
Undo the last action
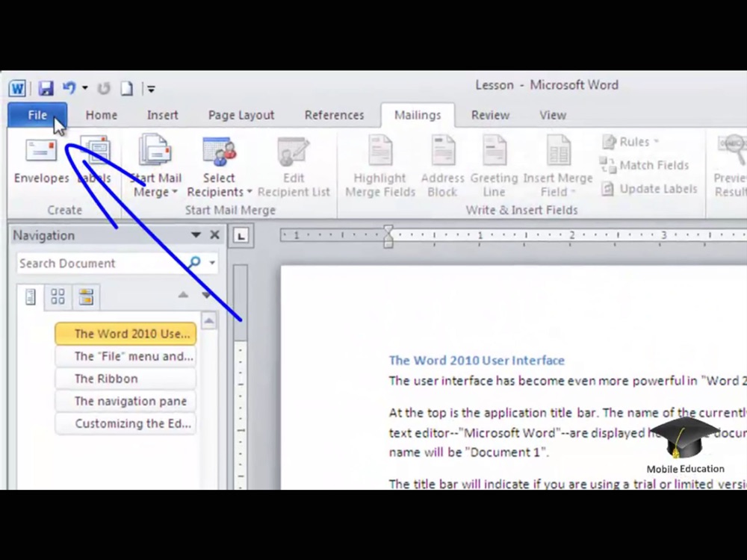click(69, 88)
